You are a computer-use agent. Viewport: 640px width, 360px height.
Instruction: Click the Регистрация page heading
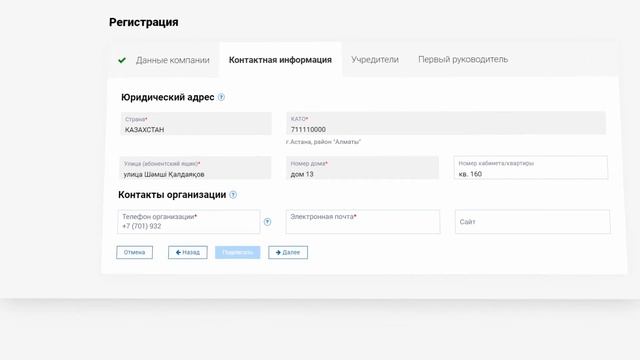[x=144, y=22]
